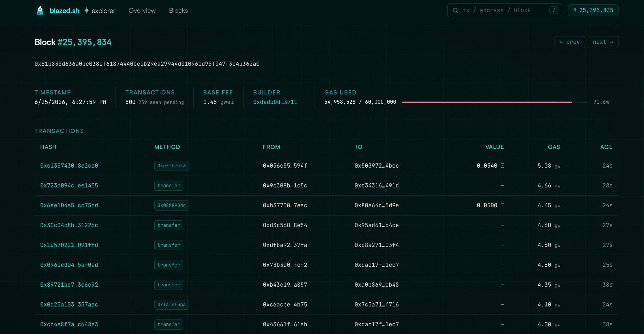Viewport: 644px width, 334px height.
Task: Click gas price 5.08 gw
Action: [549, 166]
